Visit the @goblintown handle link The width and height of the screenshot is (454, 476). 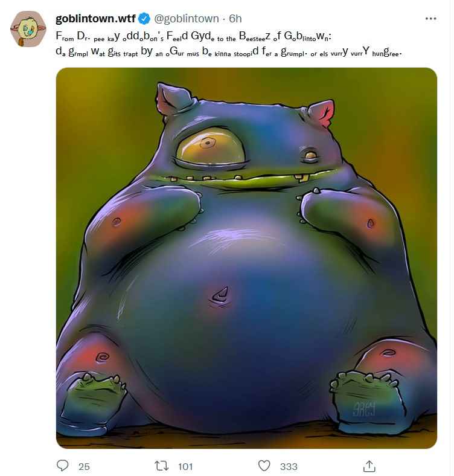pos(187,19)
